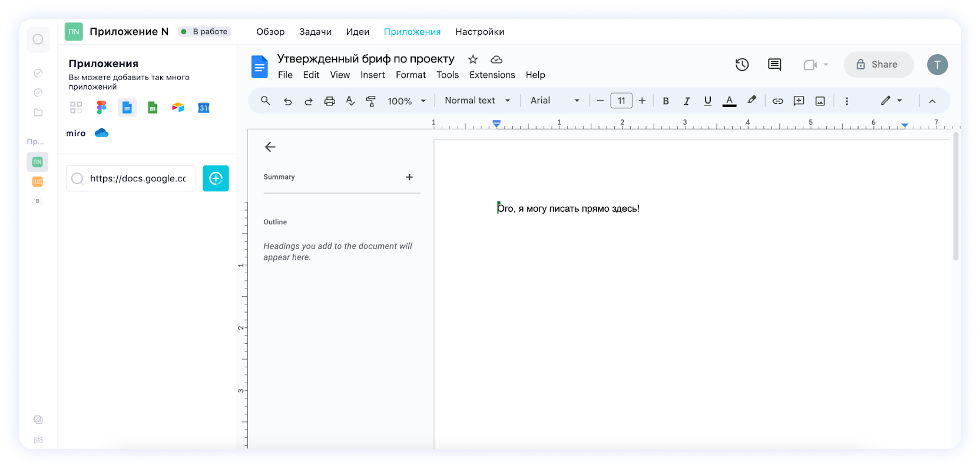The width and height of the screenshot is (980, 468).
Task: Open the Google Sheets app icon
Action: [153, 108]
